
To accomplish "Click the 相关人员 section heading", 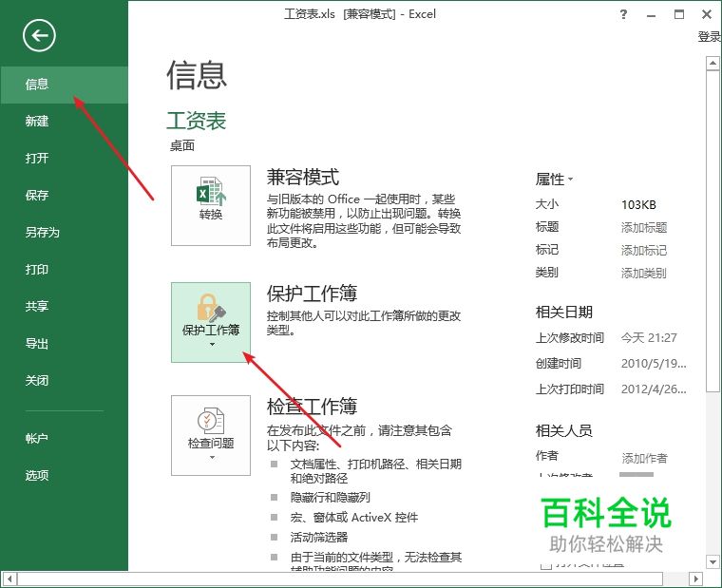I will 564,431.
